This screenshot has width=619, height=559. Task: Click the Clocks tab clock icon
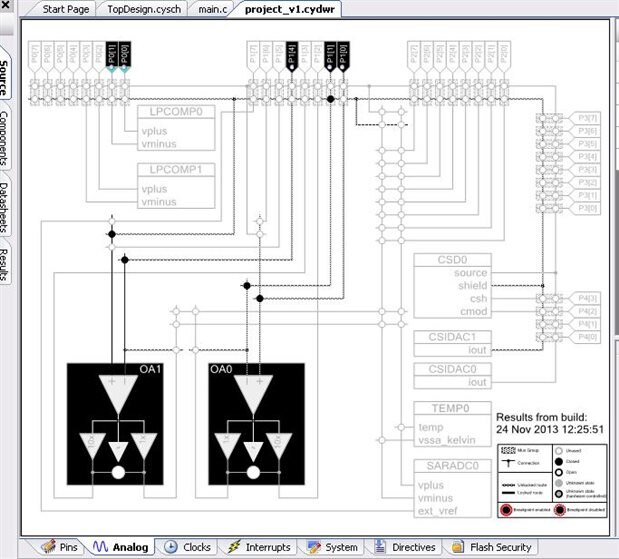[x=171, y=547]
